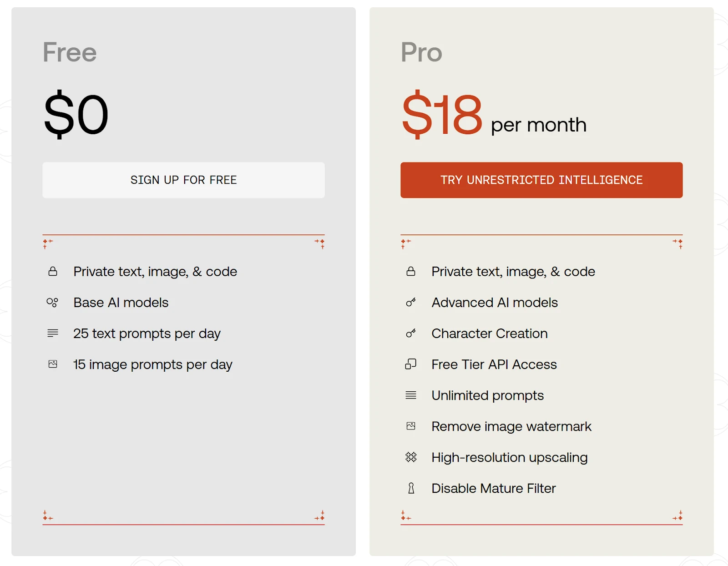Click the Character Creation feature text
Viewport: 728px width, 566px height.
click(x=489, y=334)
